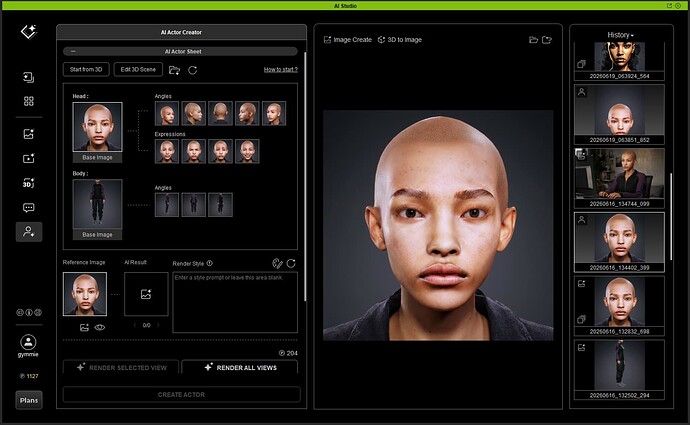The width and height of the screenshot is (690, 425).
Task: Go to next AI result arrow
Action: [x=158, y=325]
